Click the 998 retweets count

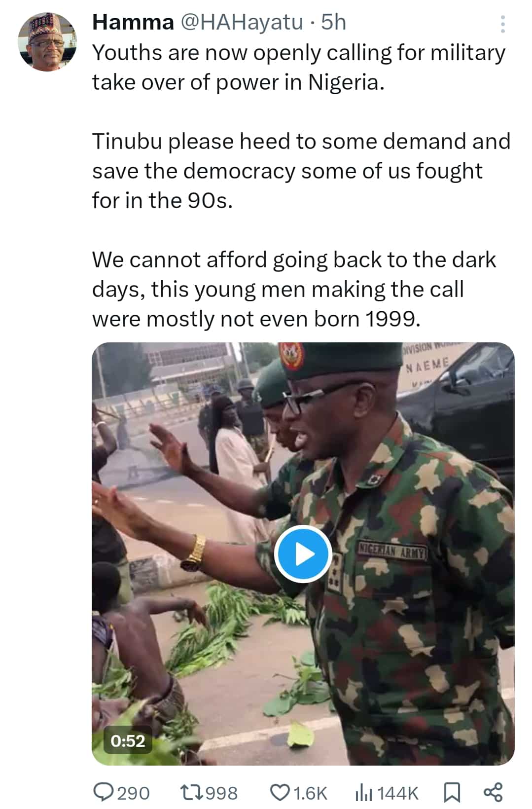click(221, 793)
